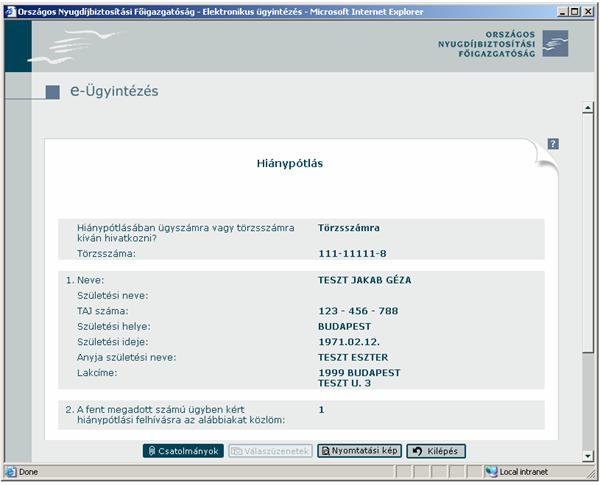
Task: Click the name TESZT JAKAB GÉZA
Action: 364,280
